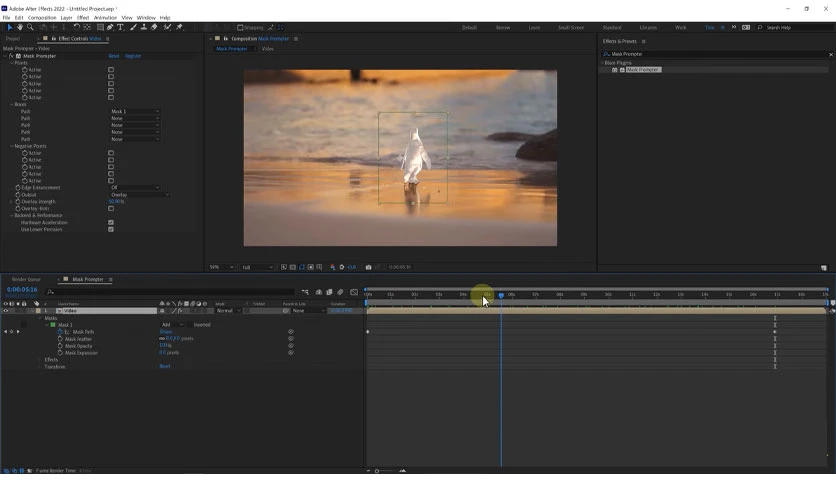The image size is (836, 484).
Task: Click the Mask Opacity stopwatch icon
Action: (x=60, y=346)
